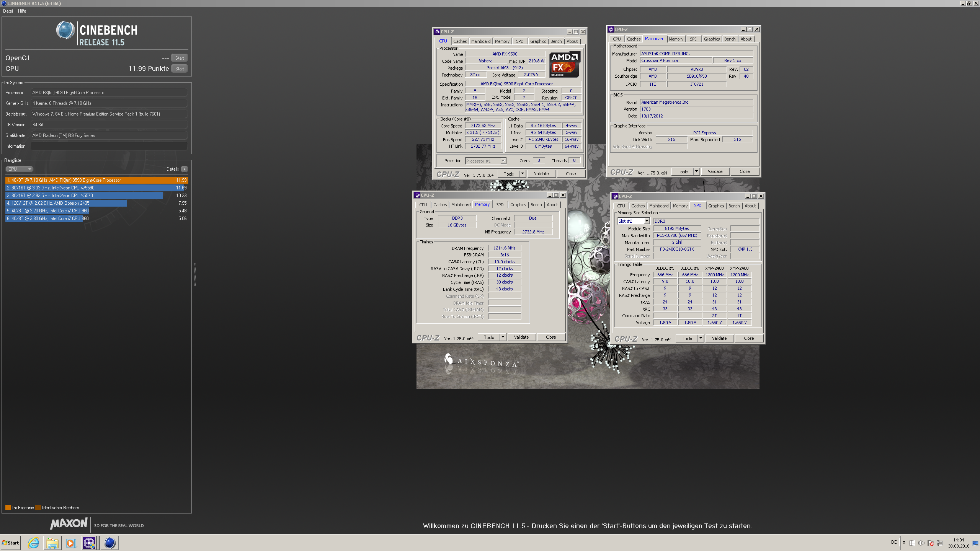Select the Intel Core i7 960 ranking row
Screen dimensions: 980x551
[97, 211]
